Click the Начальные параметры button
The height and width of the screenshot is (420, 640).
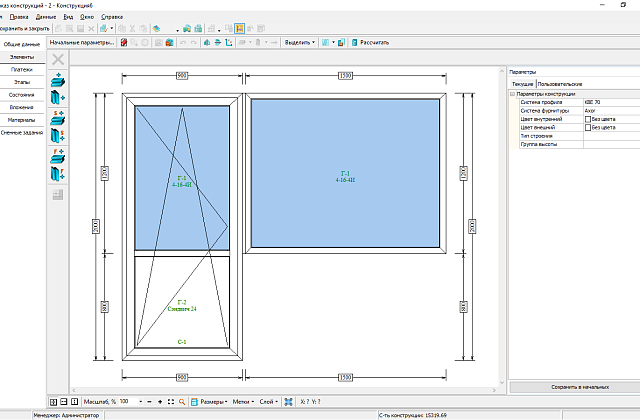pos(82,42)
